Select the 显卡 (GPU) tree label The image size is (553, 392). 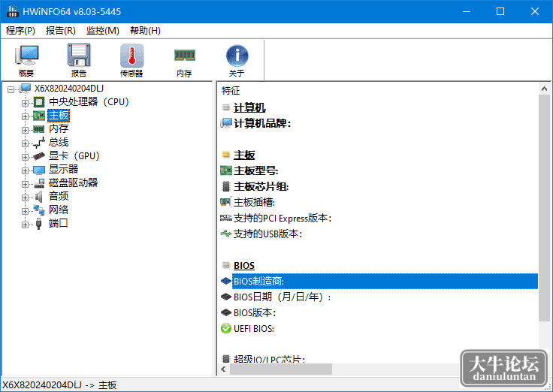pyautogui.click(x=74, y=155)
